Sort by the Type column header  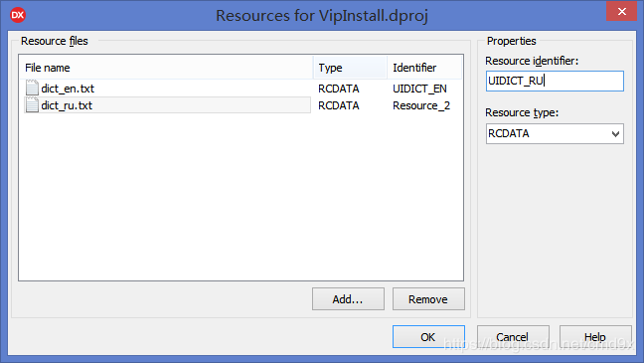(350, 68)
